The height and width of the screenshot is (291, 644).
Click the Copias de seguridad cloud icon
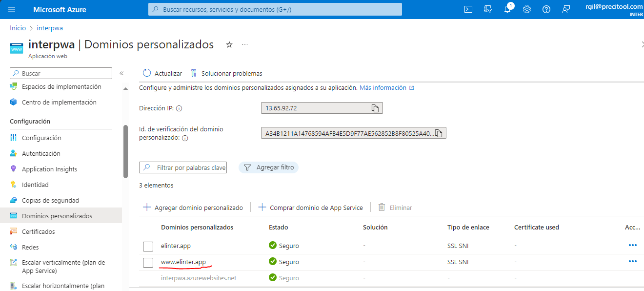(x=13, y=200)
